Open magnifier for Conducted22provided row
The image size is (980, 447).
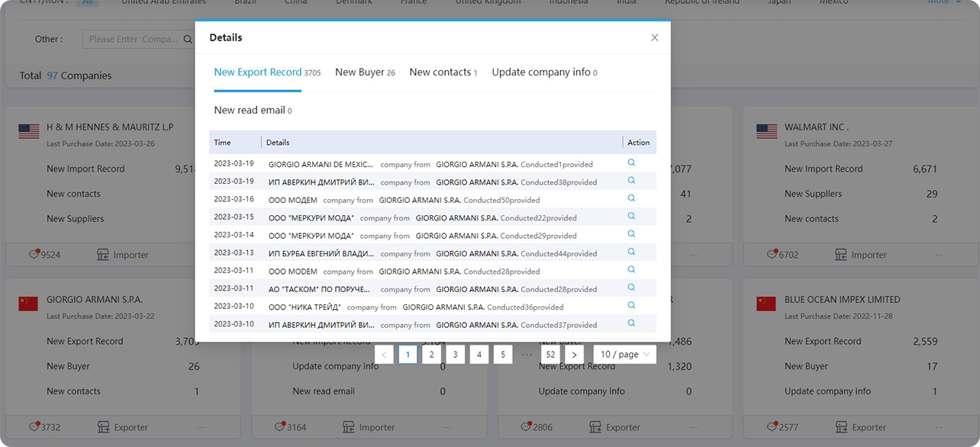631,216
